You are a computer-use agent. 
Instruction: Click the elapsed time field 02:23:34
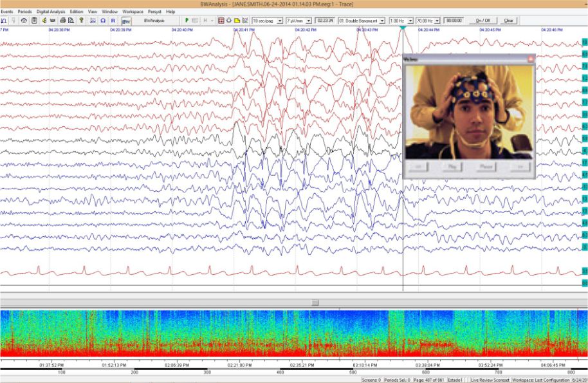tap(325, 21)
